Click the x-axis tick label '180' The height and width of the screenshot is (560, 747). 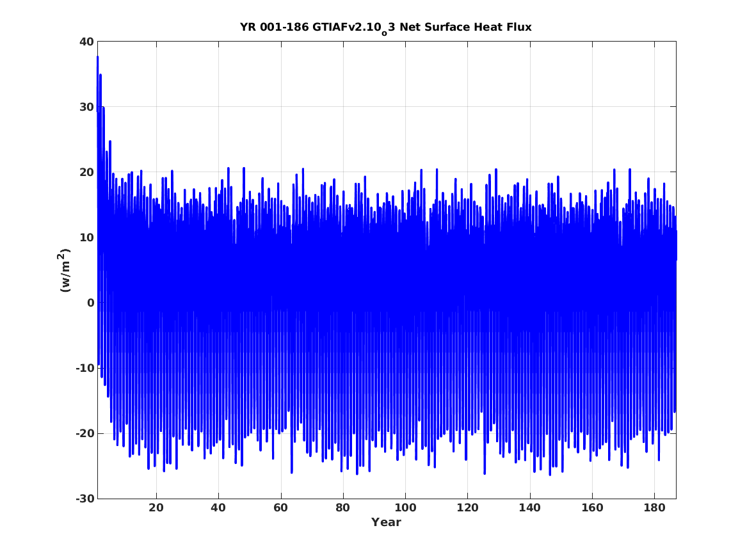pos(655,508)
